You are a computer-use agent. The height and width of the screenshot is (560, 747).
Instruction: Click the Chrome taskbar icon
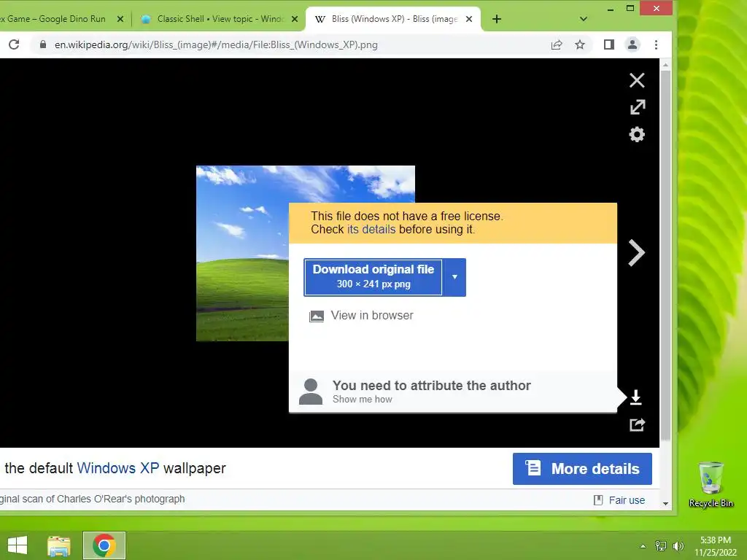click(x=104, y=545)
